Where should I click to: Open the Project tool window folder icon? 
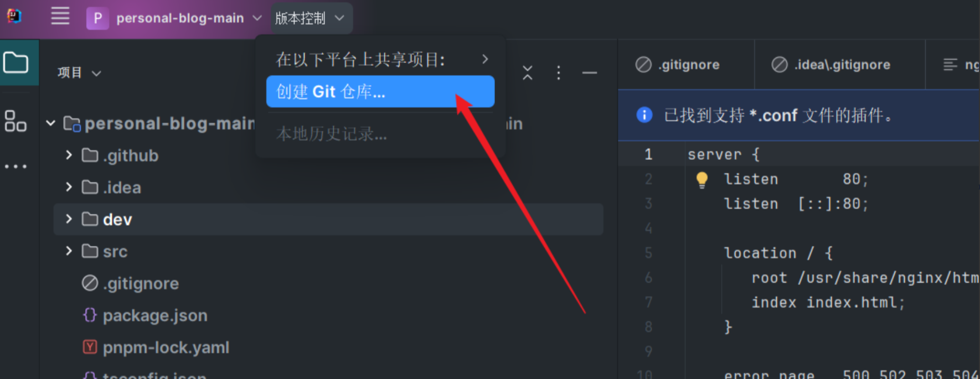pyautogui.click(x=16, y=63)
